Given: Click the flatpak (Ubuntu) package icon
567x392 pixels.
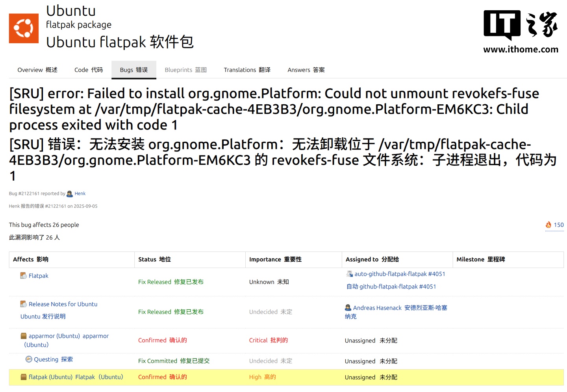Looking at the screenshot, I should click(23, 377).
